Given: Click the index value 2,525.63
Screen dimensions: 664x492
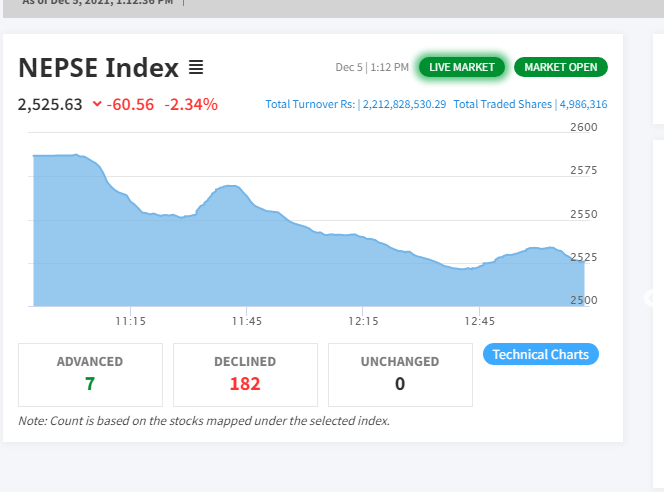Looking at the screenshot, I should point(50,105).
